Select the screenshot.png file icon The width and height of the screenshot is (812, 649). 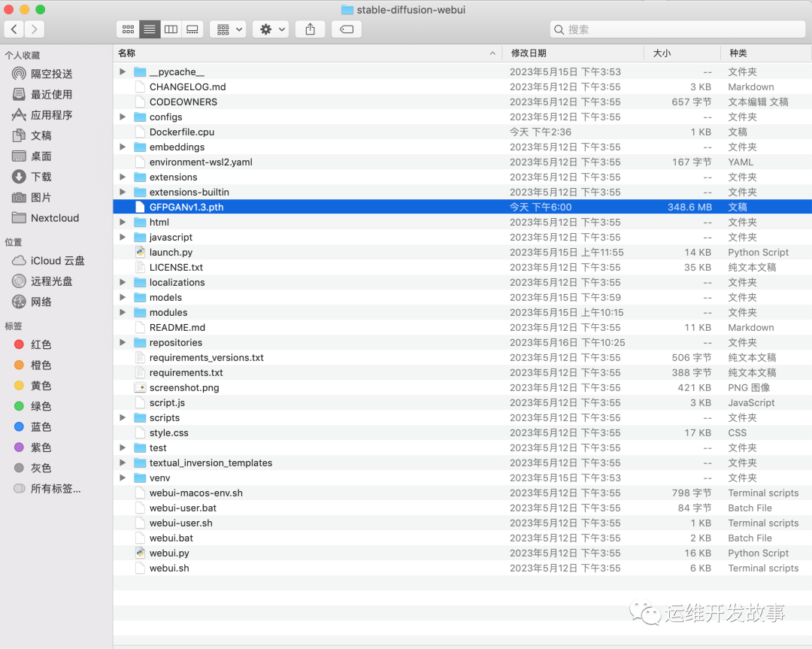[140, 387]
